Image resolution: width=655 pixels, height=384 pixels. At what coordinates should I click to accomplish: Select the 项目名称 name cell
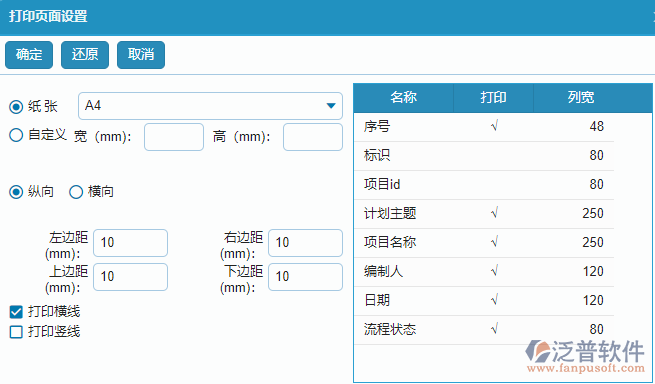(x=404, y=242)
